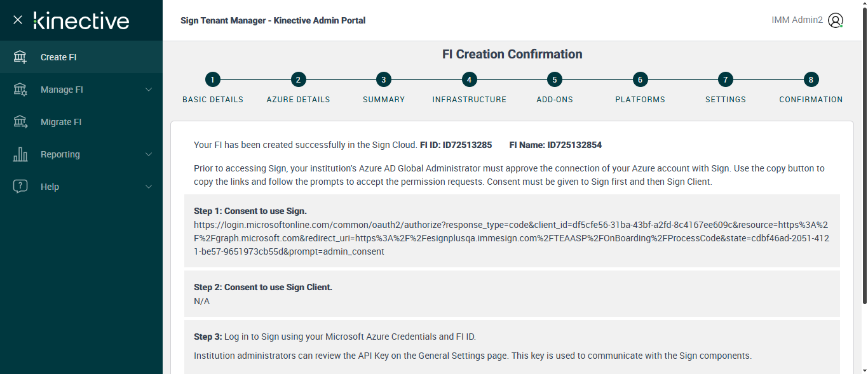
Task: Expand the Manage FI submenu chevron
Action: point(149,90)
